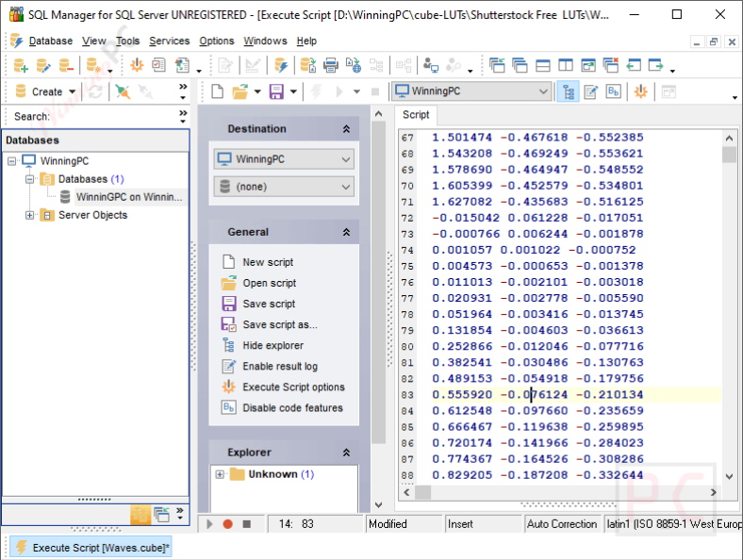
Task: Click the cascade windows icon
Action: [x=520, y=65]
